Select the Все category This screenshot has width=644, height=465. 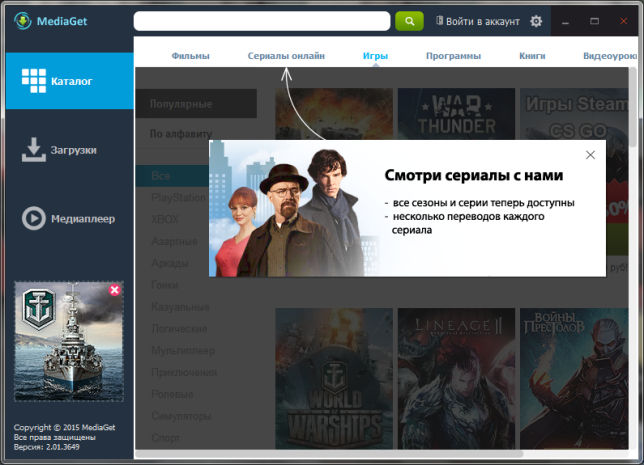click(x=172, y=176)
